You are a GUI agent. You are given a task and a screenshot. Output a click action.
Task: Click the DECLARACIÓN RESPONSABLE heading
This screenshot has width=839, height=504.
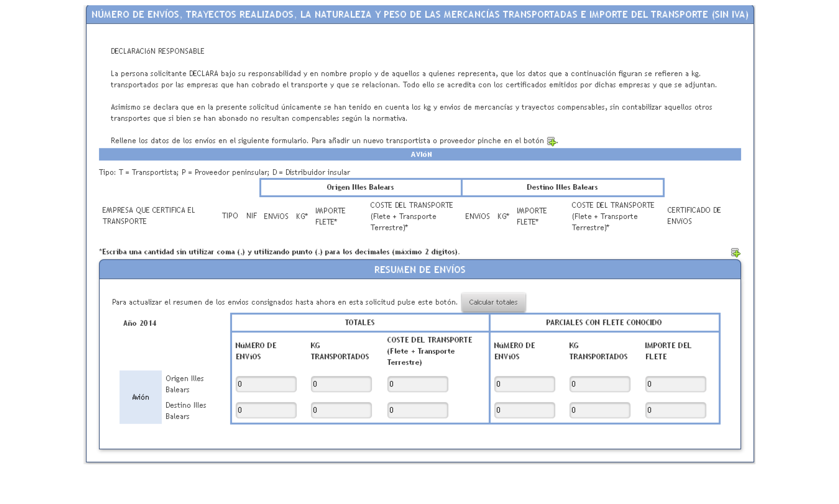(x=157, y=51)
